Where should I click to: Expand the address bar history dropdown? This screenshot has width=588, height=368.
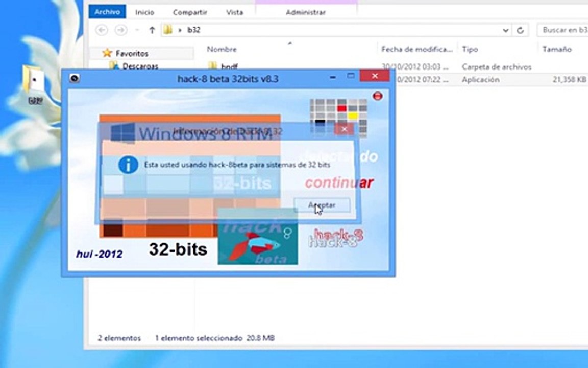505,31
